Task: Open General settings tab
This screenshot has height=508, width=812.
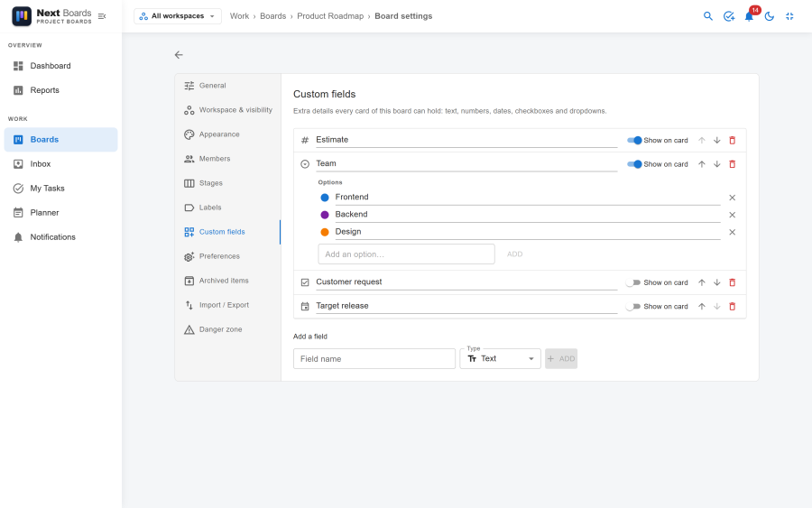Action: coord(228,86)
